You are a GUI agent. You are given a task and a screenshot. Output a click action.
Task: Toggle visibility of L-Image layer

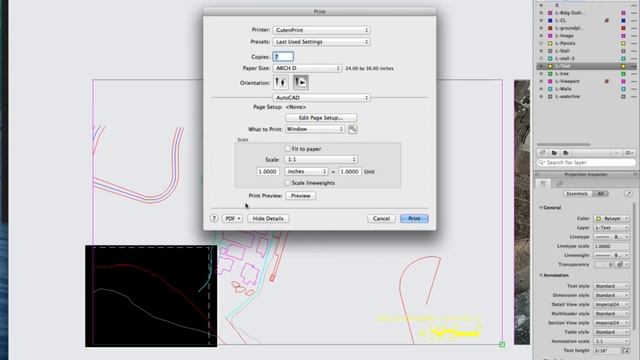541,36
